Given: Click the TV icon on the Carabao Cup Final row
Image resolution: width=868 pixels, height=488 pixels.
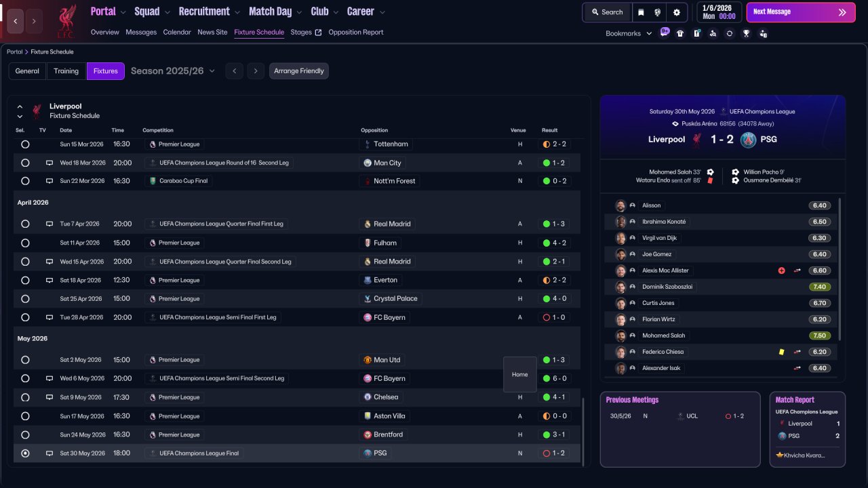Looking at the screenshot, I should pos(50,181).
